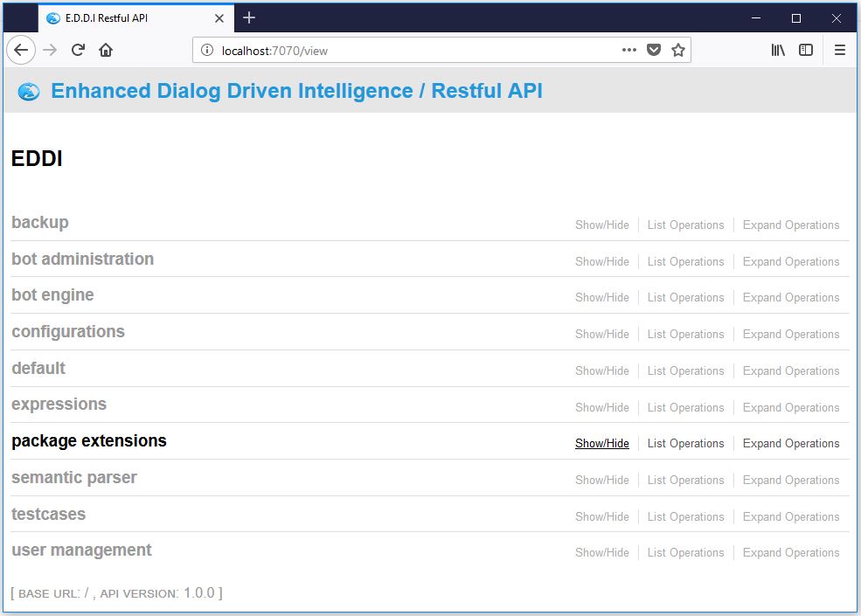This screenshot has height=616, width=861.
Task: Toggle Show/Hide for the backup section
Action: click(601, 225)
